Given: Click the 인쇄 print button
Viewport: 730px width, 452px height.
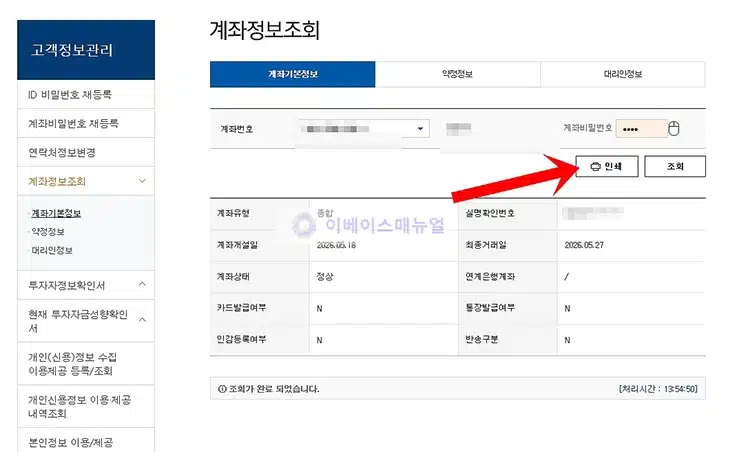Looking at the screenshot, I should pos(607,166).
